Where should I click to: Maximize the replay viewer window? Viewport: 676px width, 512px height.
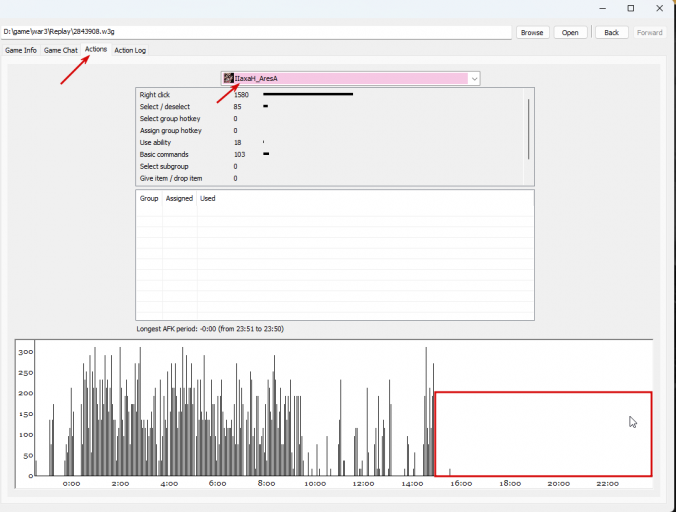pos(631,8)
